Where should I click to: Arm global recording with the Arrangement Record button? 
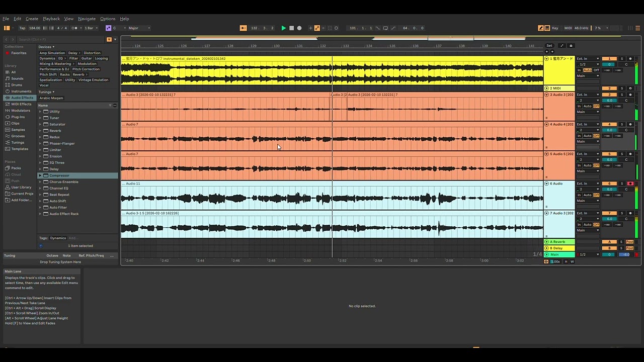point(299,28)
